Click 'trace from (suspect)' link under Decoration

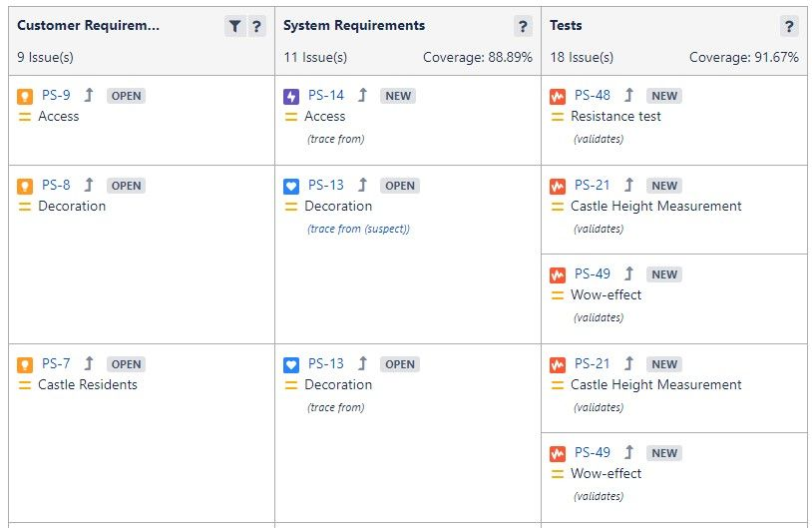click(x=358, y=229)
